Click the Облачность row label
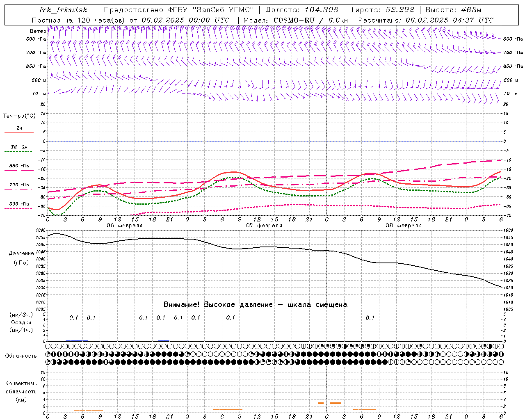This screenshot has height=420, width=525. click(x=21, y=356)
